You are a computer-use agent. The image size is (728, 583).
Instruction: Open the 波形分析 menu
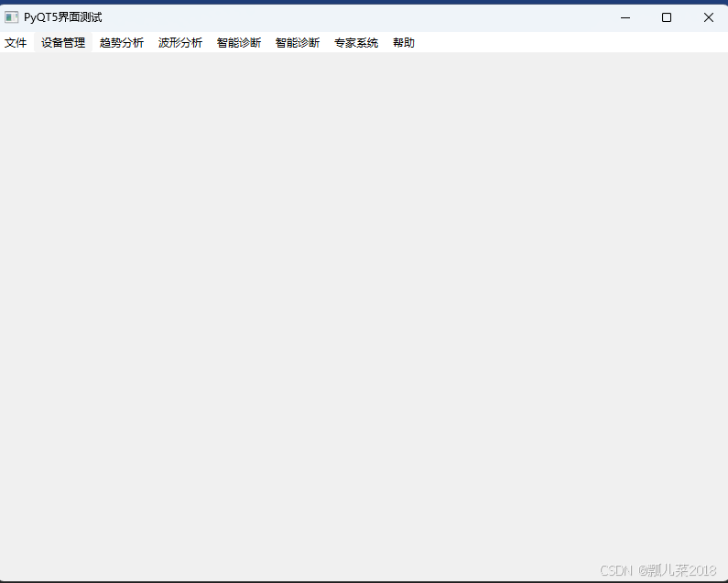[180, 43]
